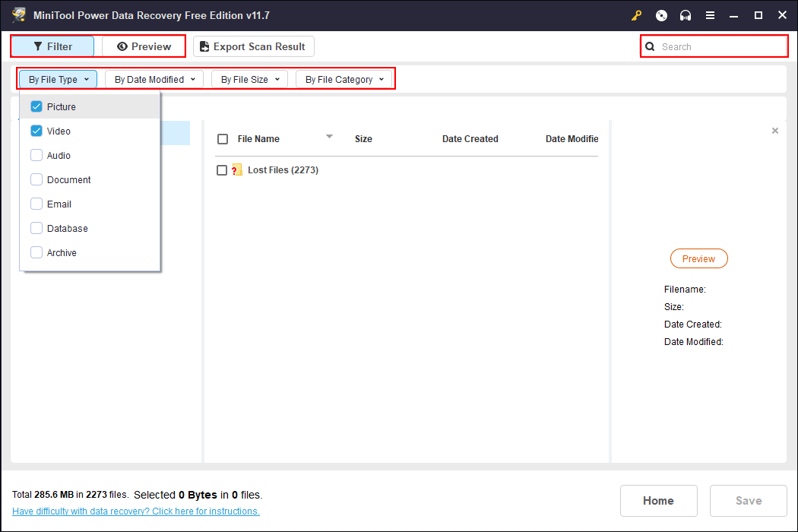This screenshot has height=532, width=798.
Task: Uncheck the Picture file type
Action: (x=36, y=106)
